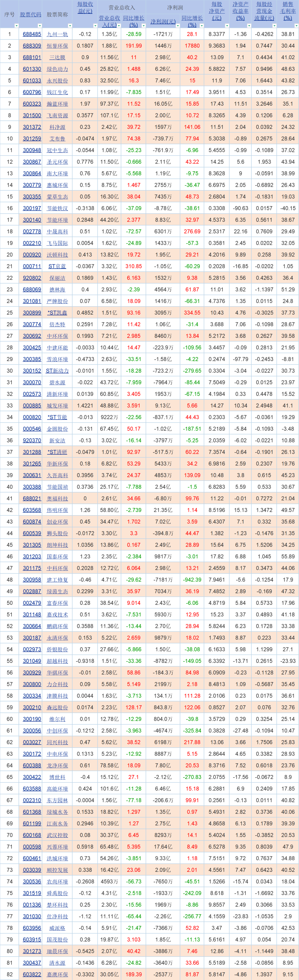Click stock name link ST京蓝
The width and height of the screenshot is (299, 980).
58,266
